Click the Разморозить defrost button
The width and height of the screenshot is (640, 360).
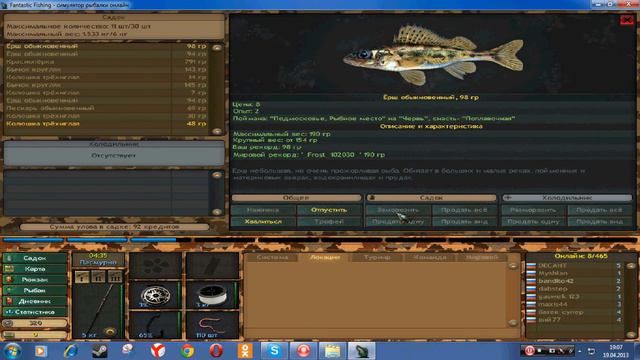tap(533, 210)
